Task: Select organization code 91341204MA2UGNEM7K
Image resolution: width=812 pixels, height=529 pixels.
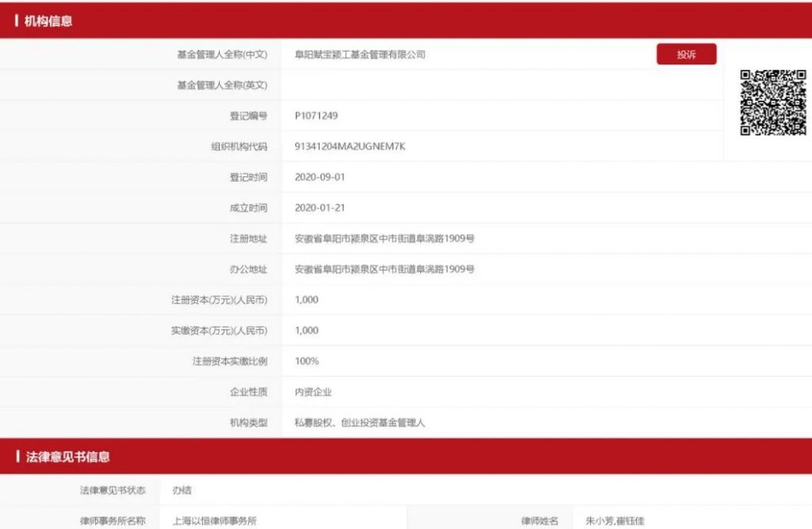Action: (350, 146)
